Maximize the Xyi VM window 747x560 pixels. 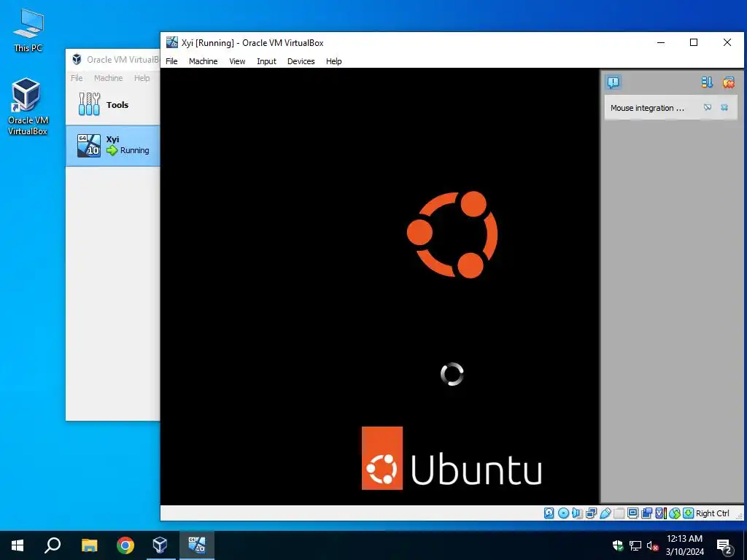click(694, 42)
